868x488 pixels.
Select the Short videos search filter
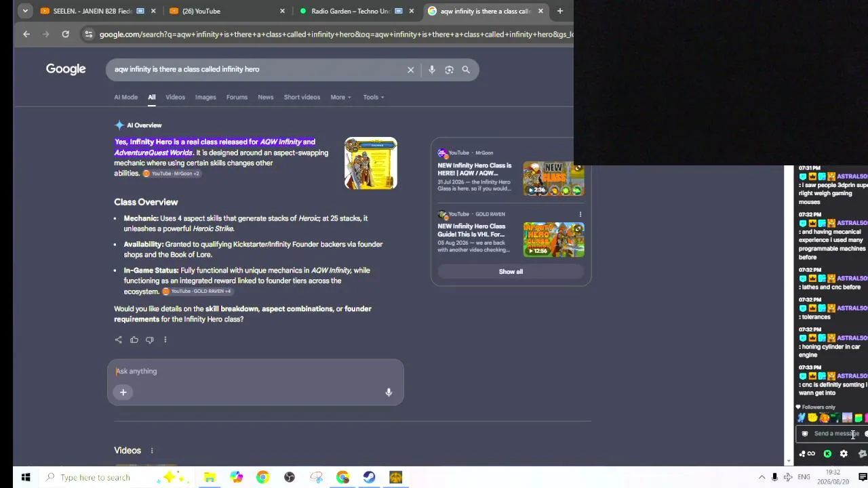pos(302,97)
